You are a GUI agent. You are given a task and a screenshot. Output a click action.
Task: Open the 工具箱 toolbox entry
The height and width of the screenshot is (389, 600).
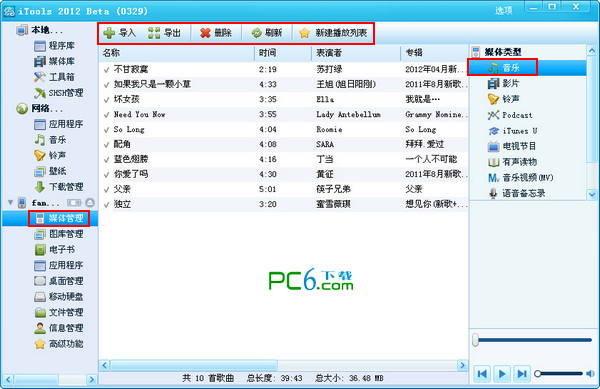tap(54, 77)
